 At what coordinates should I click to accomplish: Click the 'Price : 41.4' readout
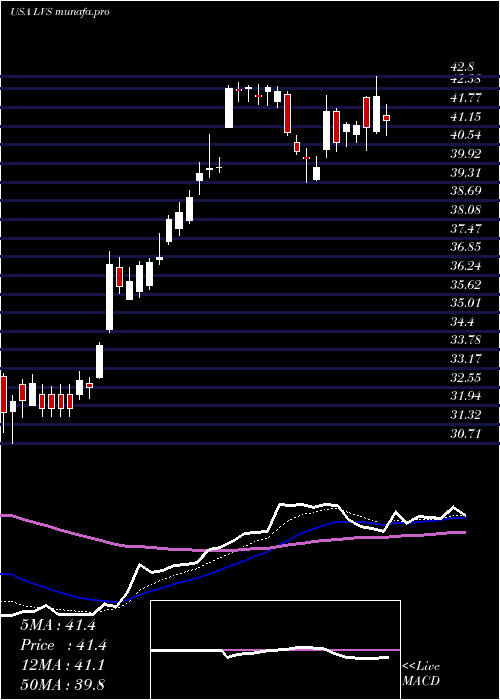pyautogui.click(x=63, y=645)
